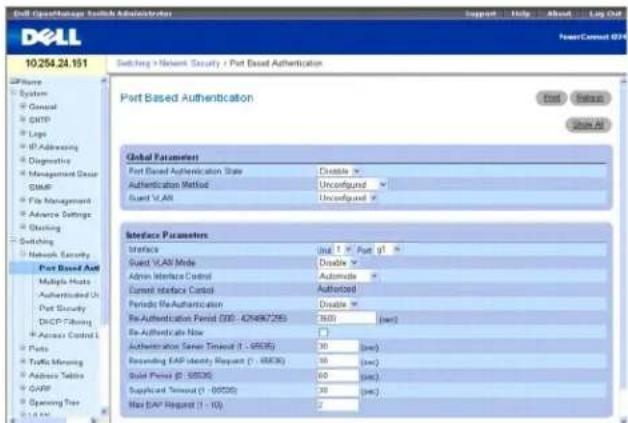The height and width of the screenshot is (423, 628).
Task: Click the Dell logo in header
Action: (51, 38)
